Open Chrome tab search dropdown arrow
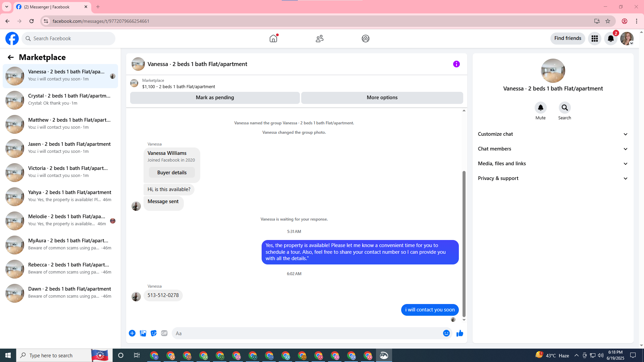 tap(7, 7)
